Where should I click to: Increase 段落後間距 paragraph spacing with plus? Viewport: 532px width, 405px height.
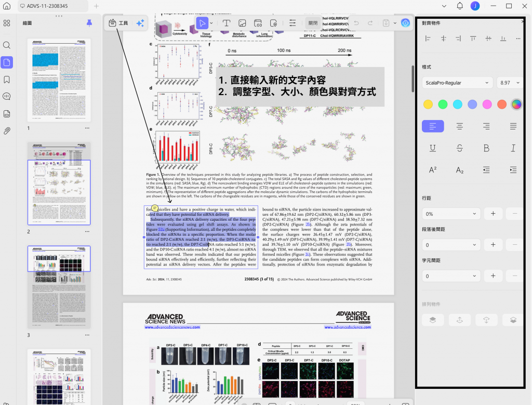coord(493,245)
